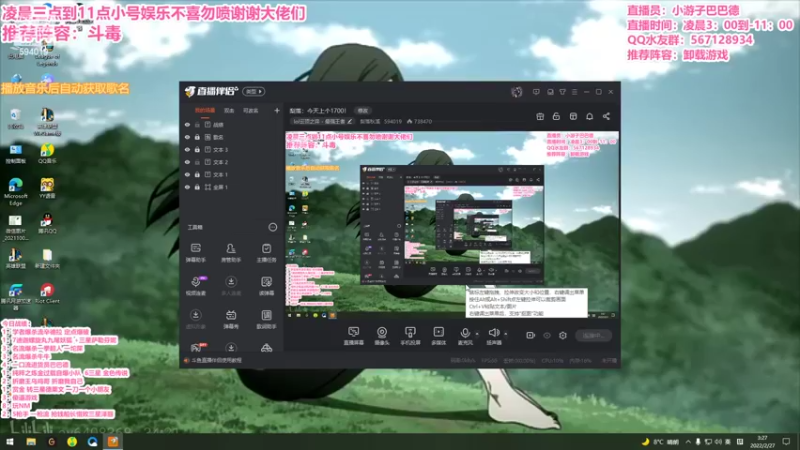Open QQ音乐 desktop shortcut
Viewport: 800px width, 450px height.
[47, 154]
